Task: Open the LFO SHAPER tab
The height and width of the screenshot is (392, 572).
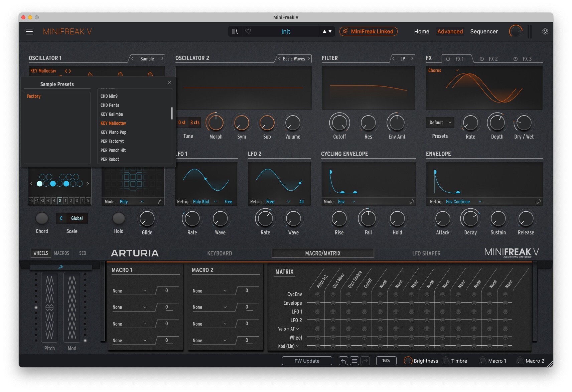Action: 426,253
